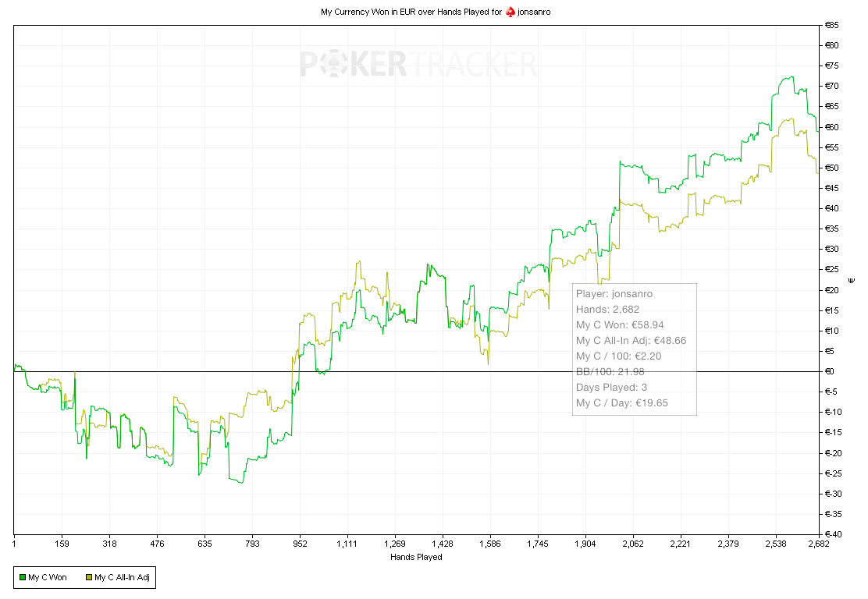The width and height of the screenshot is (868, 599).
Task: Click the x-axis tick label 2,221
Action: (681, 544)
